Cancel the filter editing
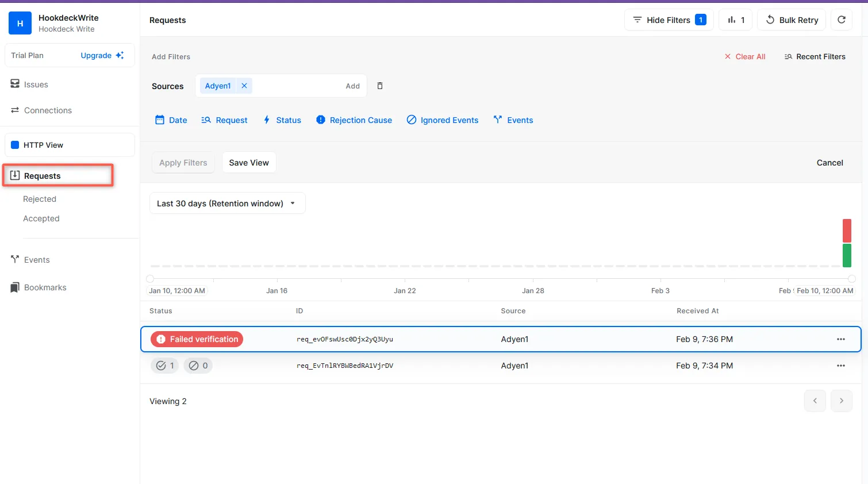 (x=830, y=163)
